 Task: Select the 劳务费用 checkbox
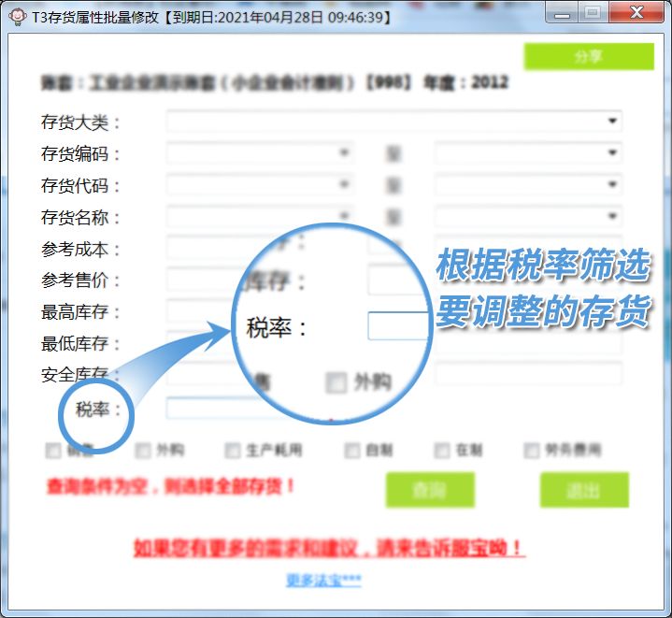[532, 451]
